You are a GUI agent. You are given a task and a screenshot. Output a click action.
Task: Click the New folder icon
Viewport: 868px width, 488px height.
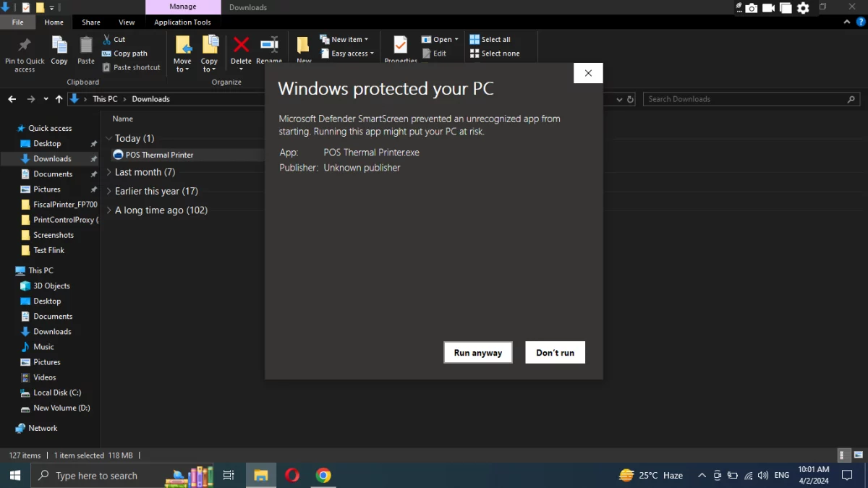point(304,46)
